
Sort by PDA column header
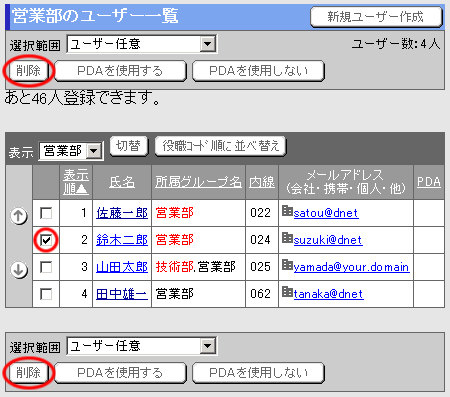tap(429, 182)
